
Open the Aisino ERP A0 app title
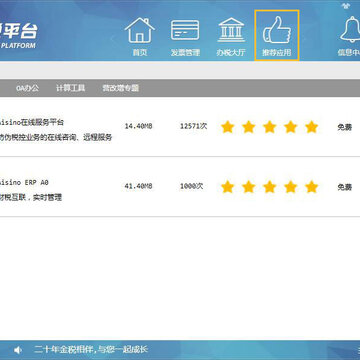tap(24, 182)
